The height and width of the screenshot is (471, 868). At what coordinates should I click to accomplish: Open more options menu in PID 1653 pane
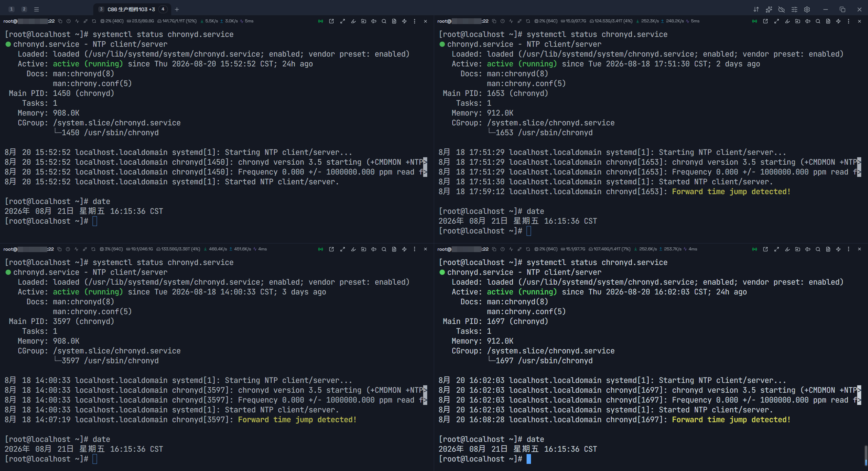[x=848, y=21]
